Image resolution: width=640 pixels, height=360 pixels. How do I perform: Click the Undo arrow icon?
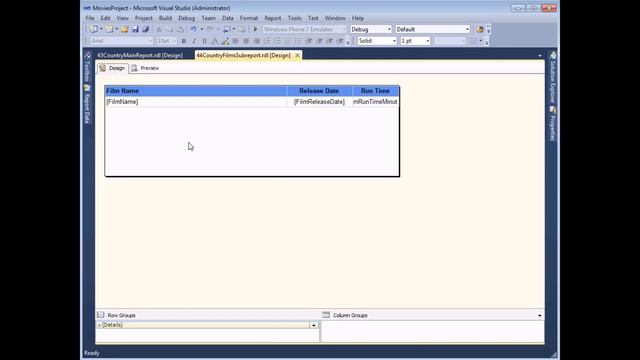click(193, 29)
